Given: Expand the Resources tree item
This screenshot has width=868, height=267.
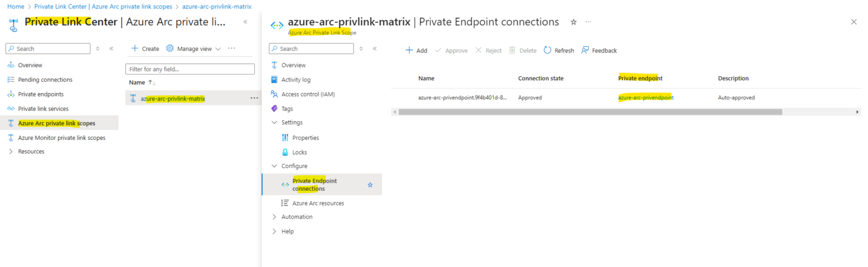Looking at the screenshot, I should pos(11,151).
